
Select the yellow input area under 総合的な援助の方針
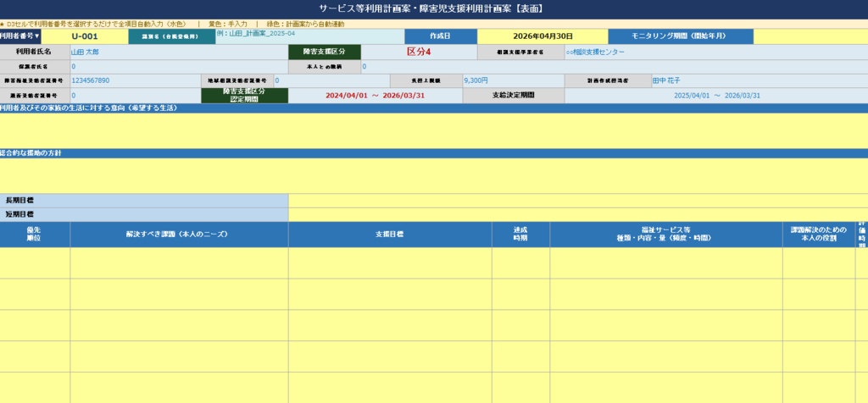[x=434, y=176]
